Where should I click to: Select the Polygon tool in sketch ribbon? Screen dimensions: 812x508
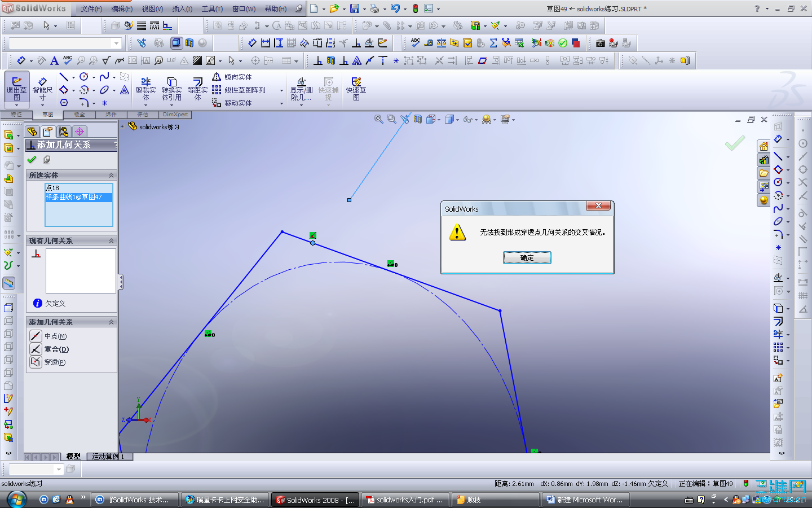64,103
